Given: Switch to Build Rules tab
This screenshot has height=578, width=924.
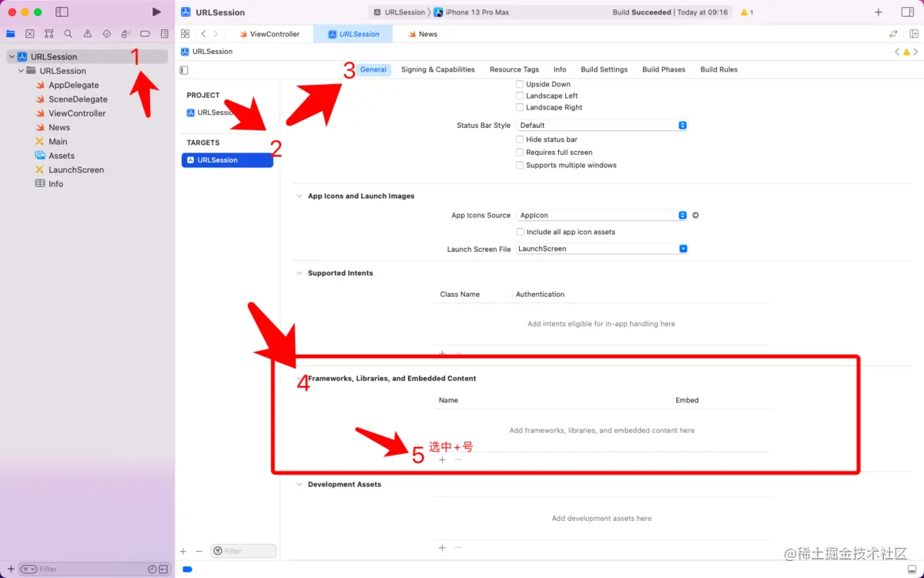Looking at the screenshot, I should tap(718, 69).
